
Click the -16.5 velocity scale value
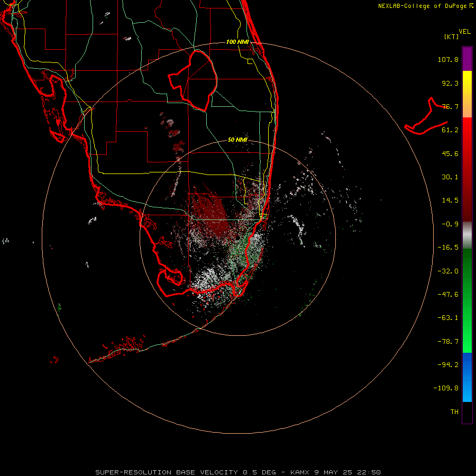coord(448,248)
